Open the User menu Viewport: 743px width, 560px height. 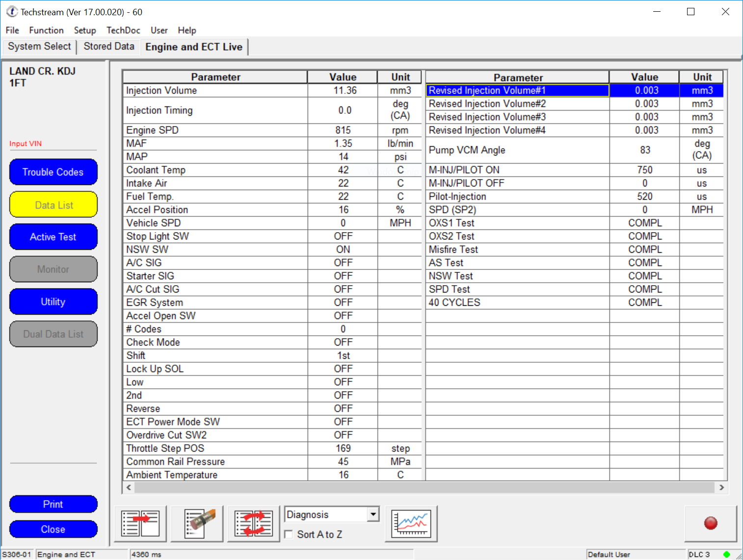point(159,30)
